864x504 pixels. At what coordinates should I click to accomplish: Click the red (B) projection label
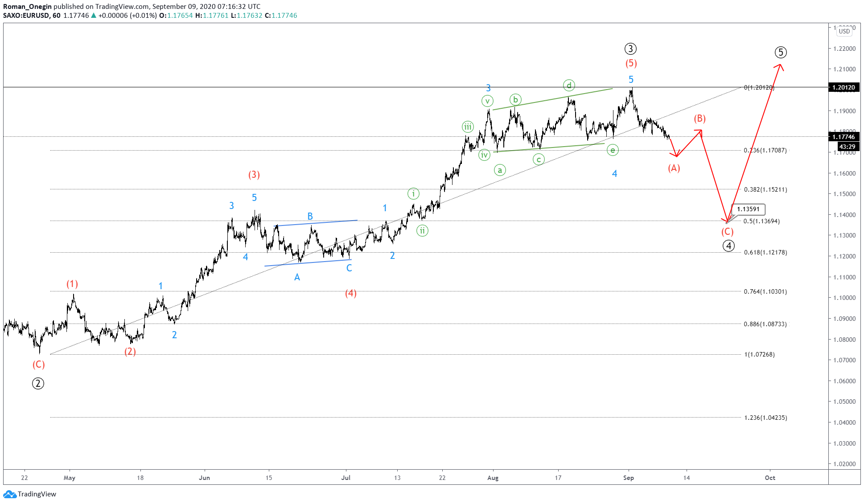point(699,119)
